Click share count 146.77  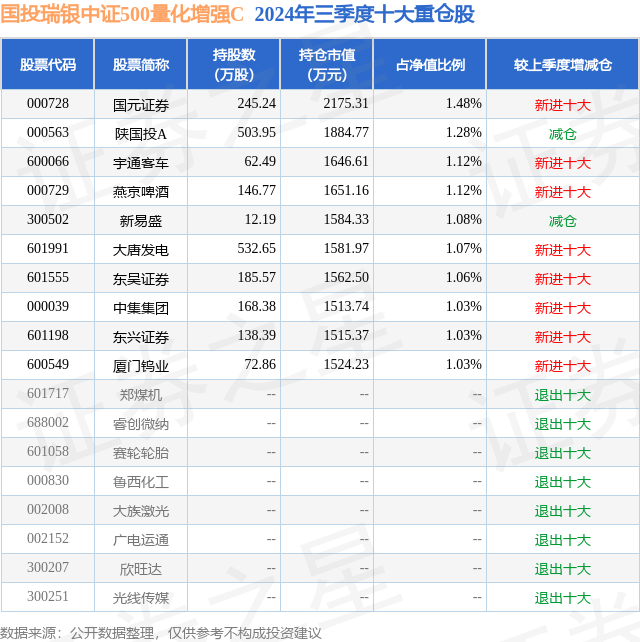(257, 191)
